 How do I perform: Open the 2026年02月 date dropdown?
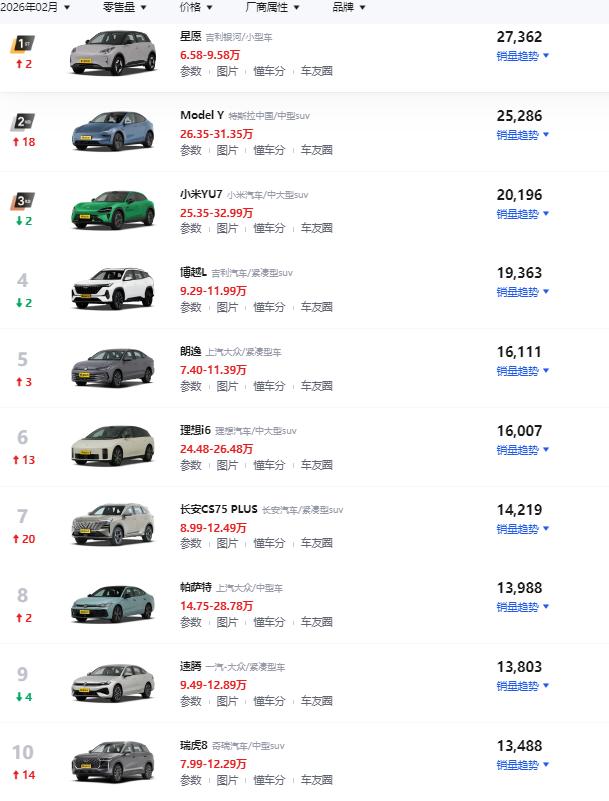(35, 7)
